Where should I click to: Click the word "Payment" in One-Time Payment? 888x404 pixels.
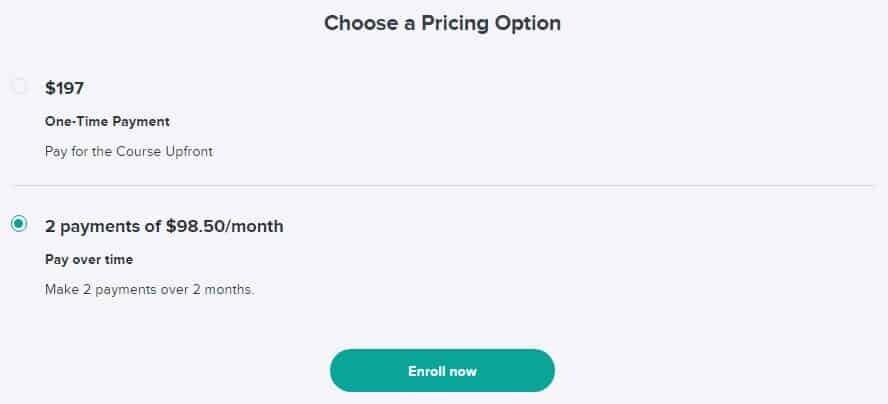coord(140,122)
